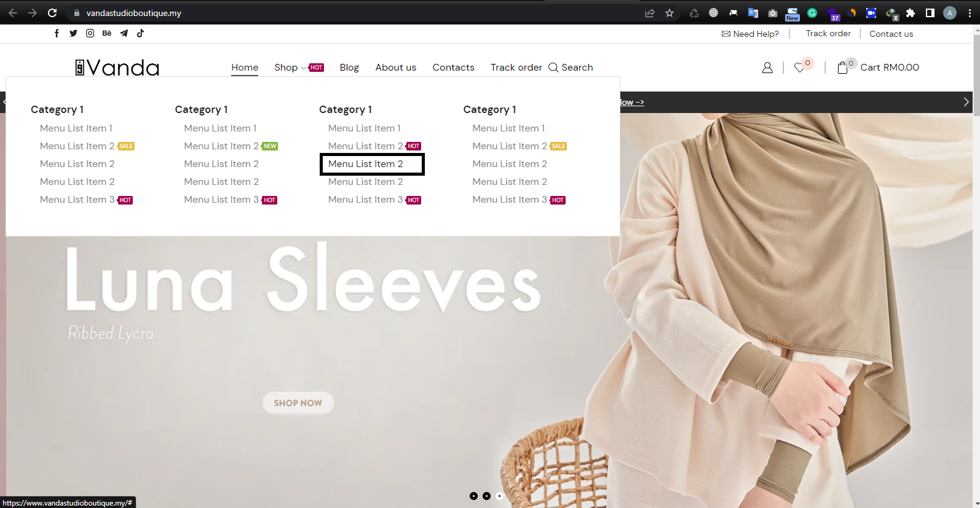Screen dimensions: 980x508
Task: Open the Blog menu item
Action: 349,68
